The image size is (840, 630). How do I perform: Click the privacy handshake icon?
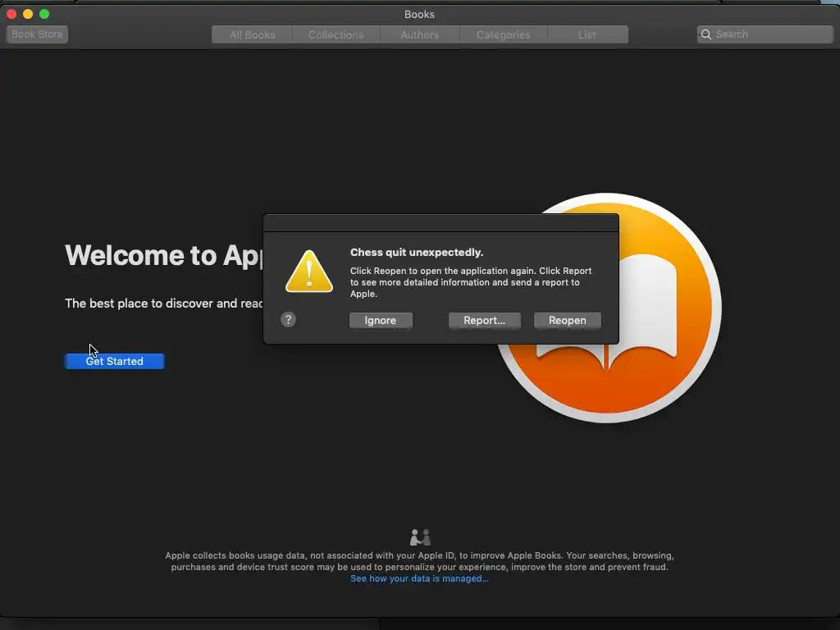420,536
